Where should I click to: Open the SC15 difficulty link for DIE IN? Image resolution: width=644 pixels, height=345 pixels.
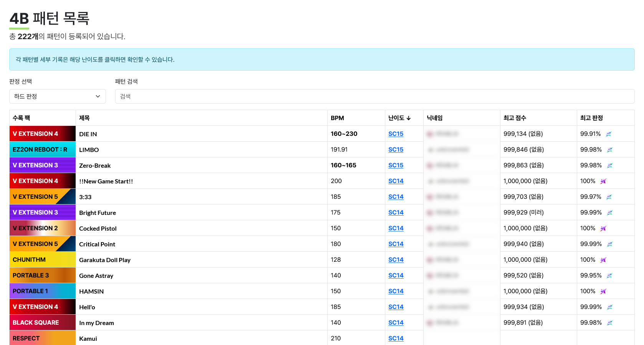point(396,134)
